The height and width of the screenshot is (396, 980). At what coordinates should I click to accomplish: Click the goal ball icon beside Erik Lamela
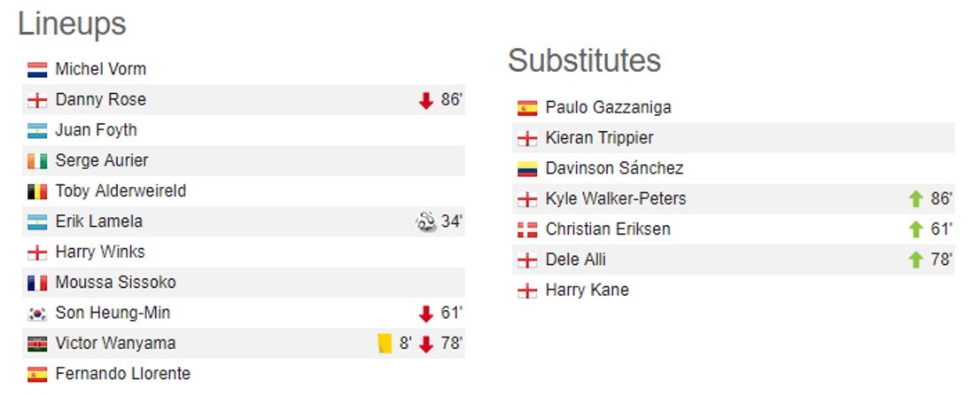tap(426, 221)
